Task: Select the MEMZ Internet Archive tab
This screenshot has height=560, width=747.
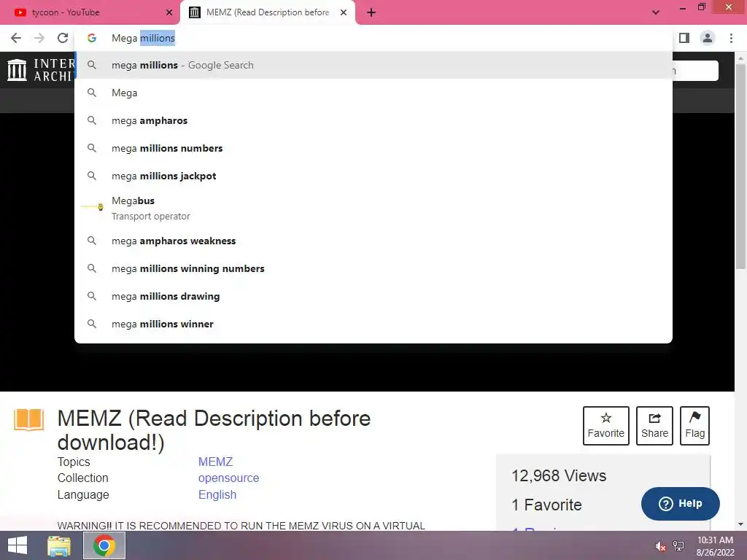Action: [x=267, y=12]
